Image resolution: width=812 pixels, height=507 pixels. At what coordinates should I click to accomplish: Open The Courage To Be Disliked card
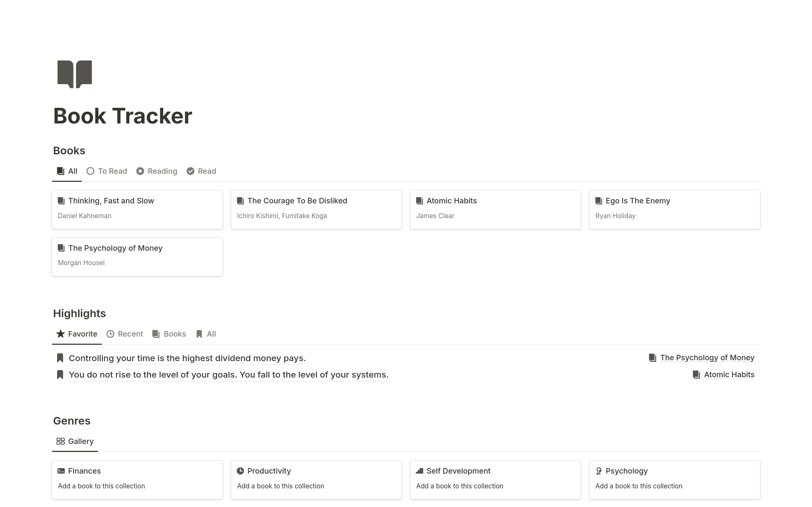[316, 209]
